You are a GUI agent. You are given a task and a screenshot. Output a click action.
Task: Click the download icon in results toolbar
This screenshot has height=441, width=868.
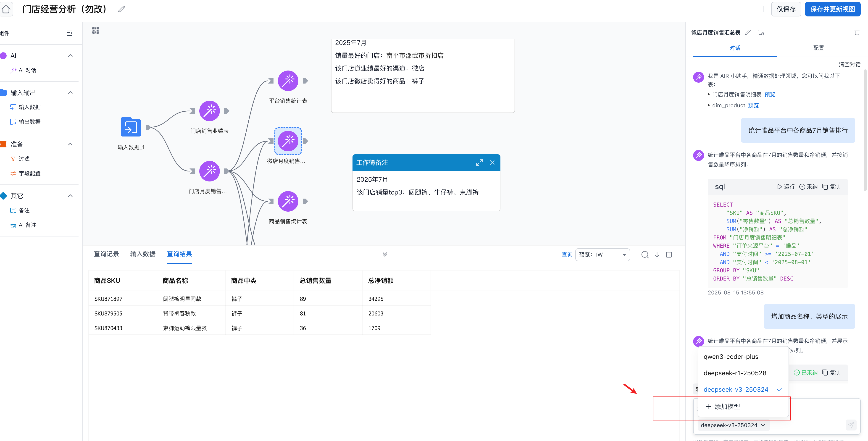pos(657,255)
